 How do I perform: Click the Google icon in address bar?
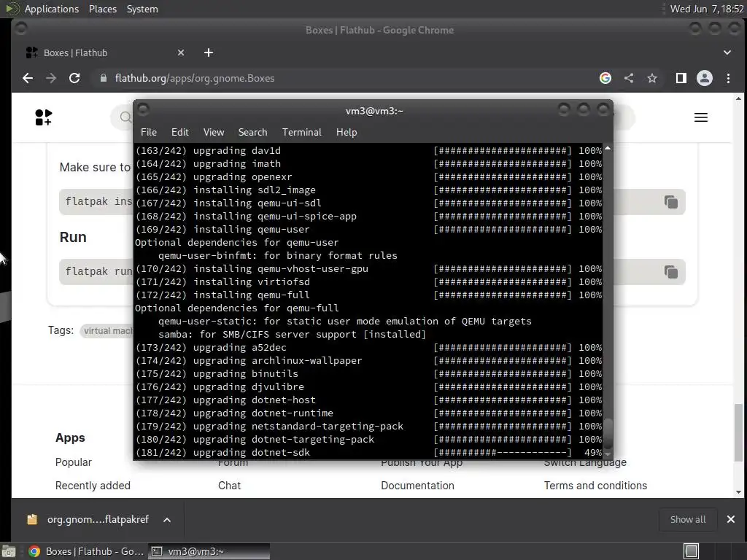coord(605,78)
